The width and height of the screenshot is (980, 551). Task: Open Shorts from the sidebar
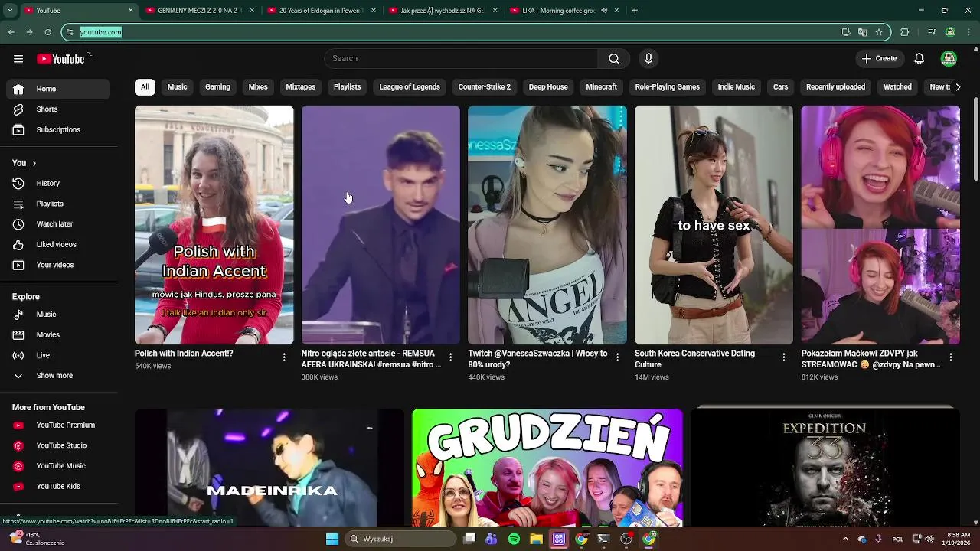pyautogui.click(x=58, y=109)
